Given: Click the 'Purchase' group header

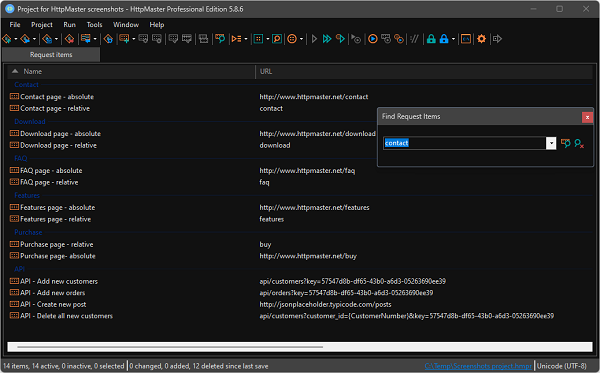Looking at the screenshot, I should (28, 233).
